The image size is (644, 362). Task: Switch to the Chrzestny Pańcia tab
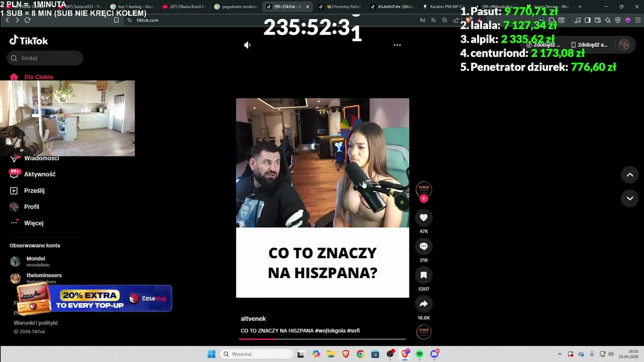pos(340,7)
